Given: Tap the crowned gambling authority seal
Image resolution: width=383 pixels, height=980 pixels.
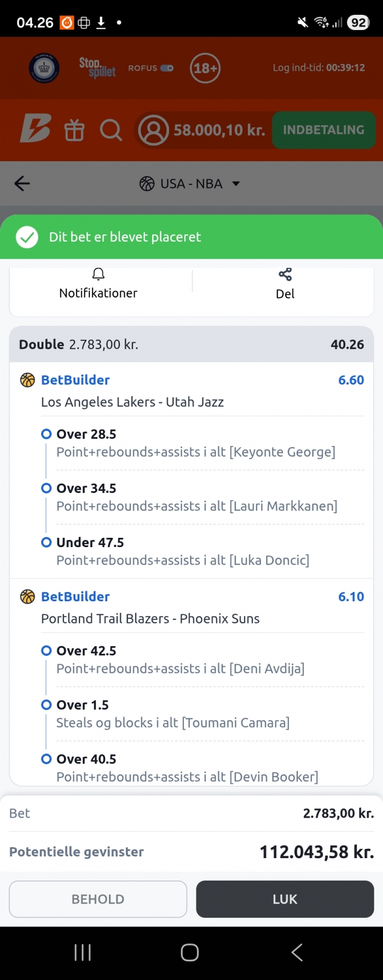Looking at the screenshot, I should coord(44,68).
